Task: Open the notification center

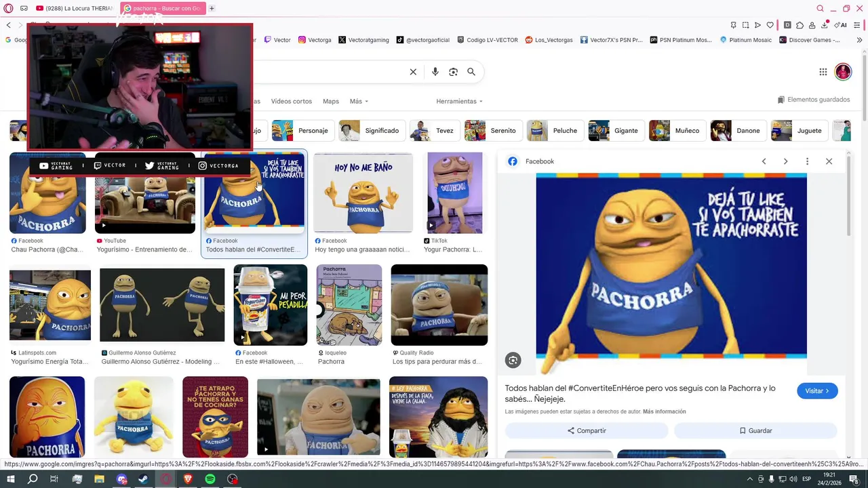Action: (x=854, y=479)
